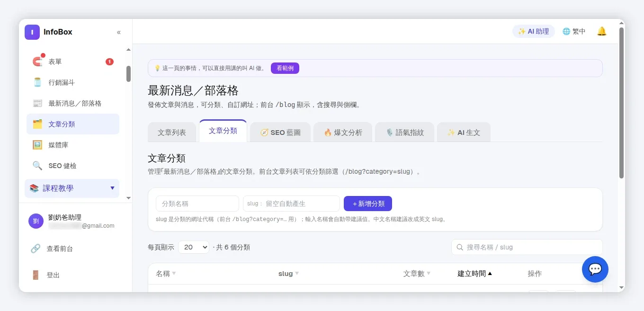Open the 每頁顯示 20 page-size dropdown
Screen dimensions: 644x311
click(x=194, y=247)
